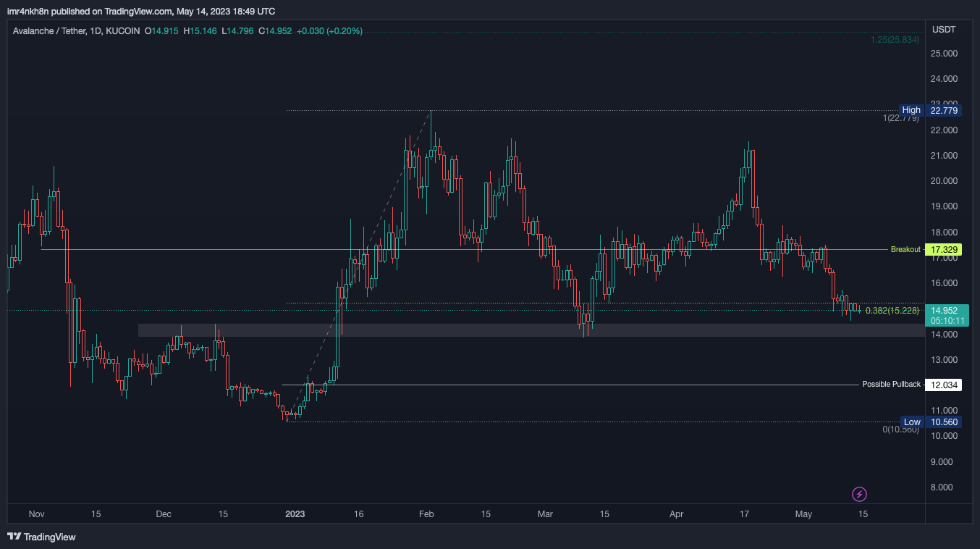Select the USDT currency label on the price axis

(x=944, y=30)
